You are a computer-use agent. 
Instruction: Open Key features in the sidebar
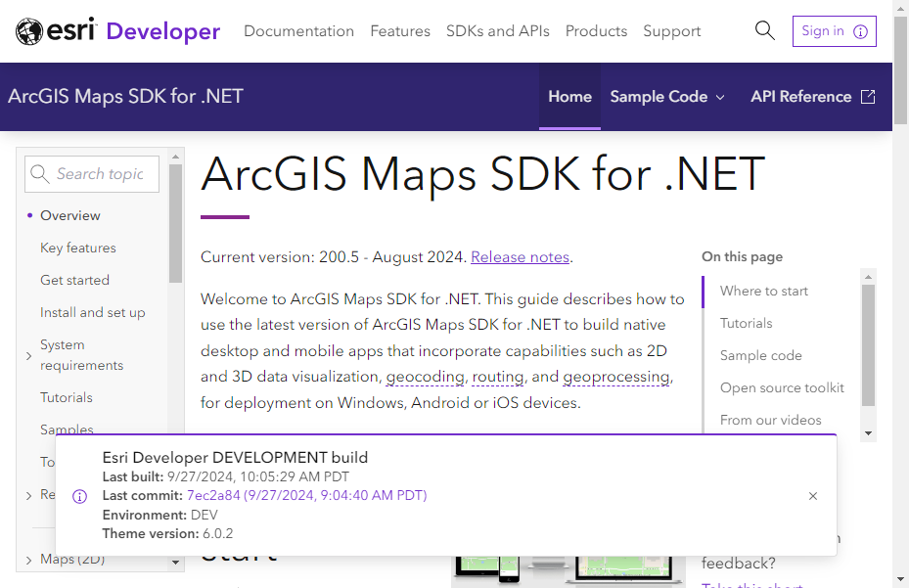(x=78, y=248)
